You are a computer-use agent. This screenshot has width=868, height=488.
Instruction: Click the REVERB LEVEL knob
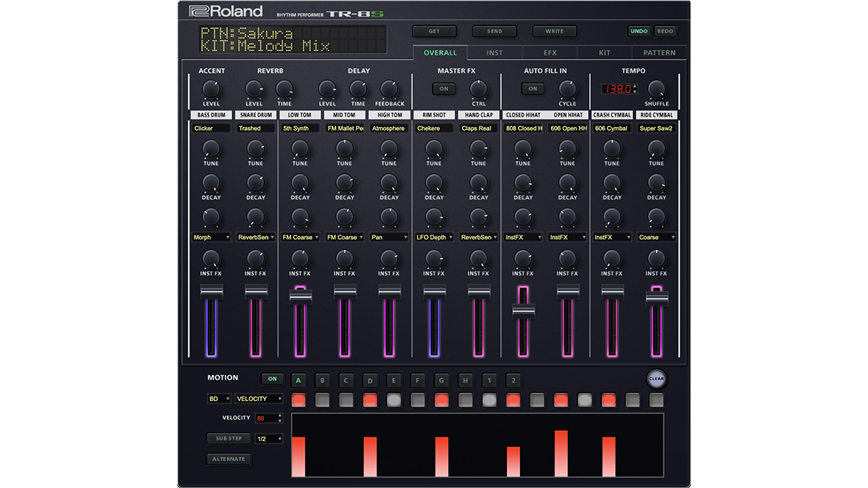(x=254, y=89)
